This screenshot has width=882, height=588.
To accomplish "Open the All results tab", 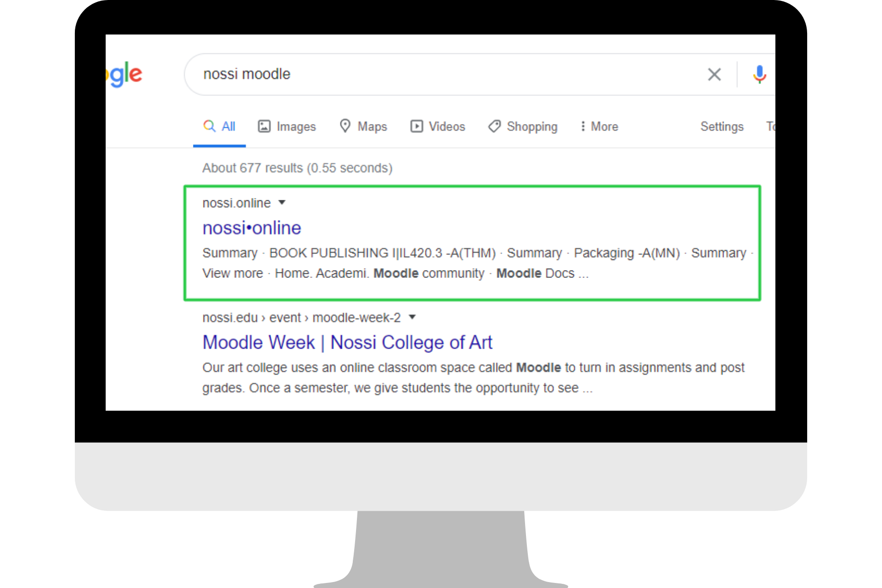I will 220,127.
